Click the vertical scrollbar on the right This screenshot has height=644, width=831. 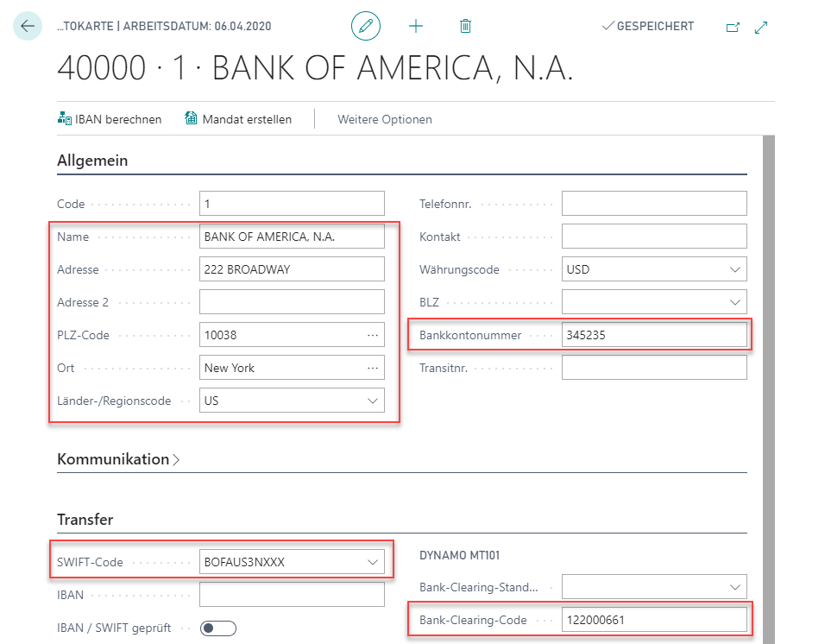point(769,388)
